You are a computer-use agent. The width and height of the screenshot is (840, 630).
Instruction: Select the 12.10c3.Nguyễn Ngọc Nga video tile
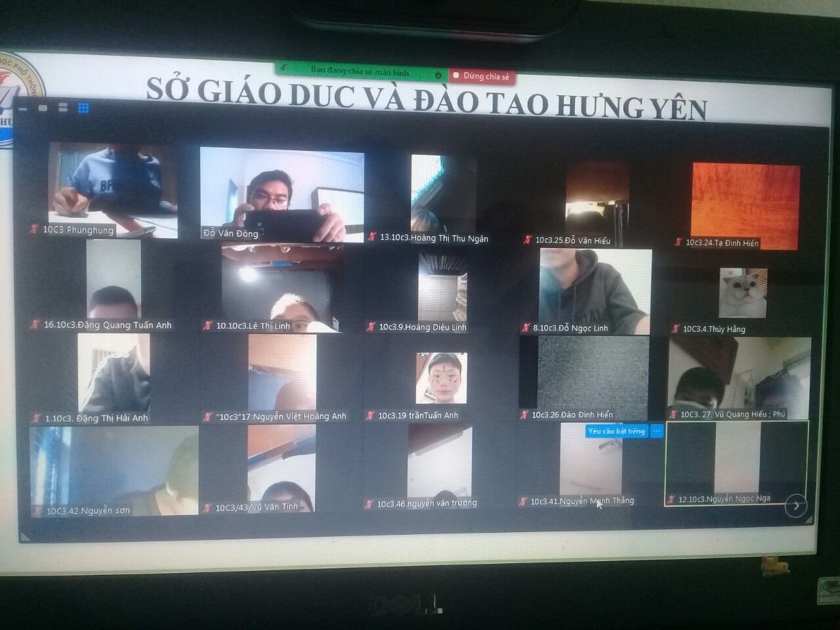point(736,463)
